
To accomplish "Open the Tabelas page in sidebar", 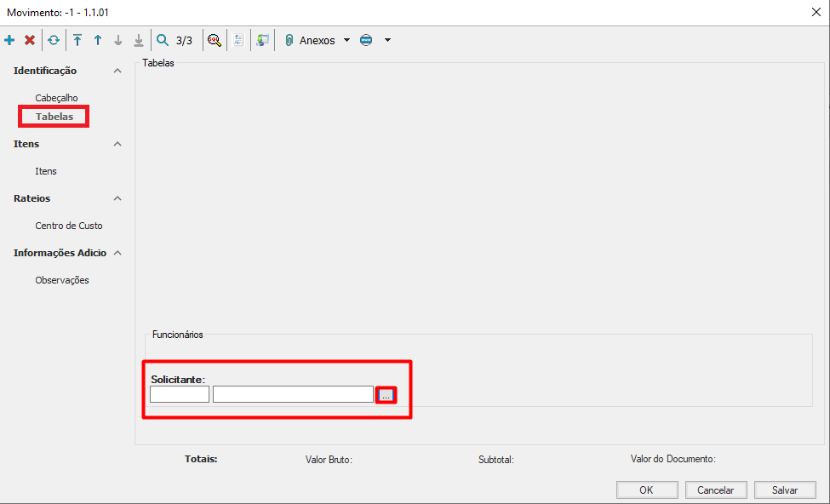I will point(54,117).
